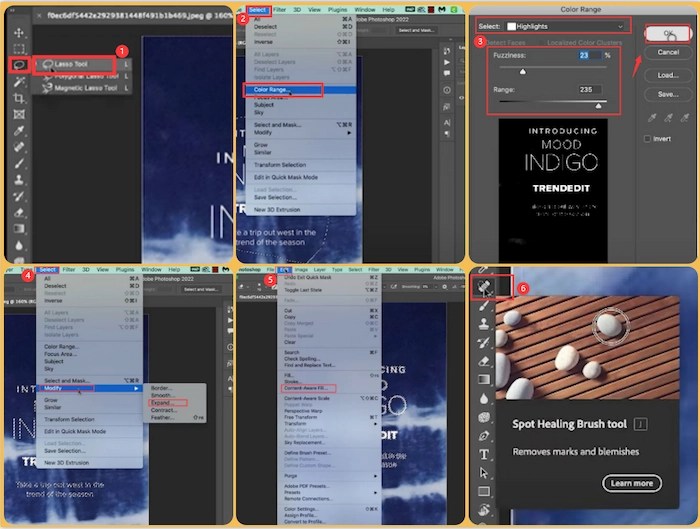The image size is (700, 529).
Task: Select the Type (T) tool in step 6 toolbar
Action: coord(484,454)
